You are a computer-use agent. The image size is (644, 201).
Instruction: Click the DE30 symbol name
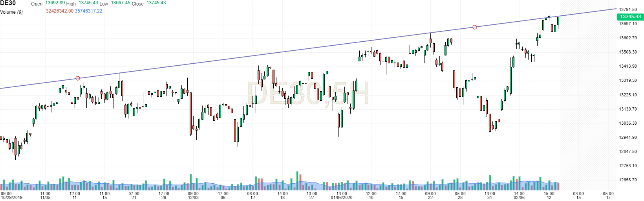[x=8, y=3]
